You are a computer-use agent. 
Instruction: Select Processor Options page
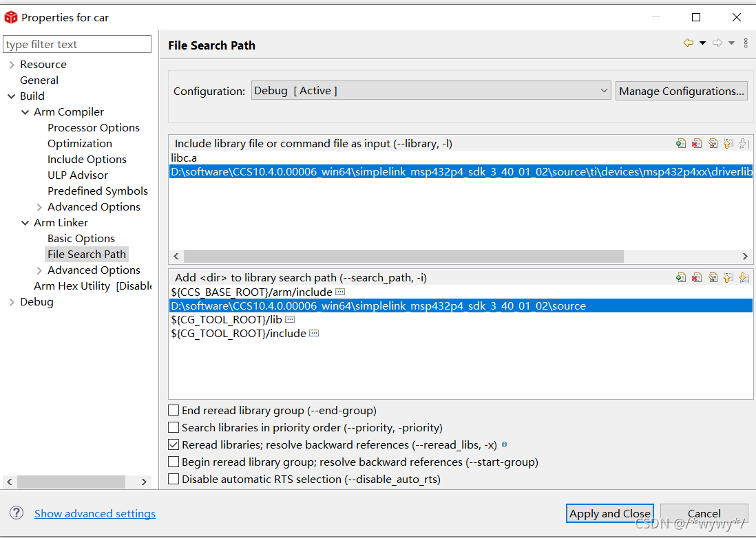point(94,128)
